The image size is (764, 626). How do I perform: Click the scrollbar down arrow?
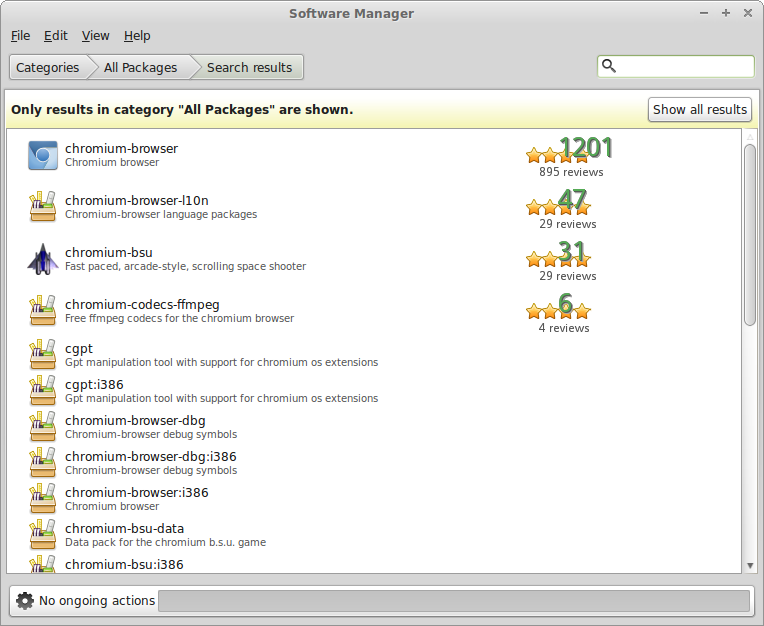click(750, 566)
